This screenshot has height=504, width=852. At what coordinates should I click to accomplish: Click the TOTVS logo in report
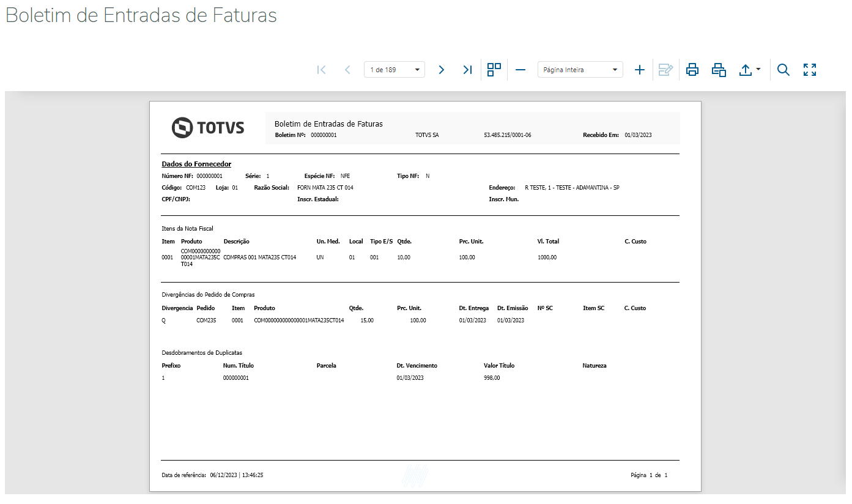click(x=208, y=127)
